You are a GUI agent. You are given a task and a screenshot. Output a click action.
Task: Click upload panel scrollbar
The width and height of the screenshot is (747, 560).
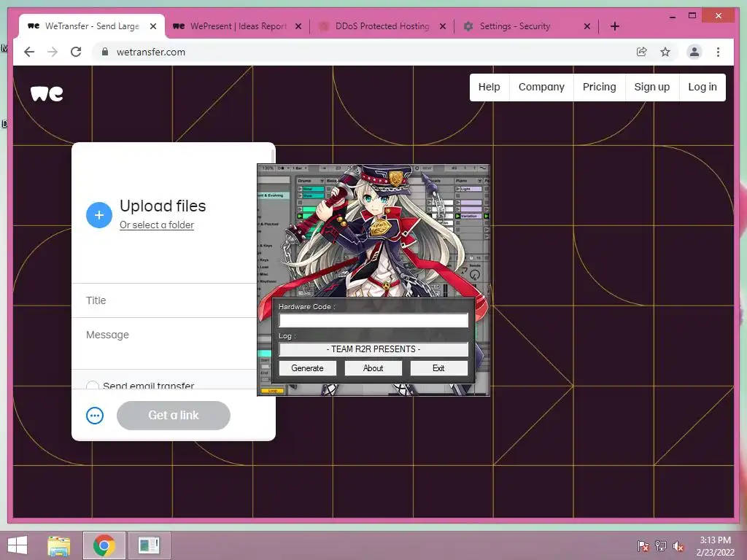point(273,157)
